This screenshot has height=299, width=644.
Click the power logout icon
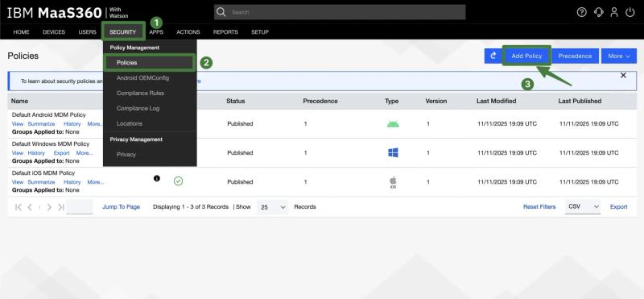(630, 12)
